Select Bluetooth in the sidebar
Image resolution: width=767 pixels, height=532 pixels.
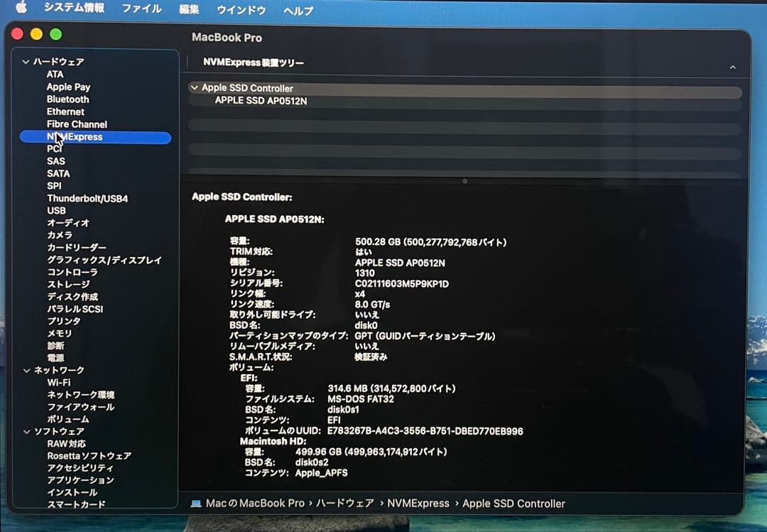(67, 99)
